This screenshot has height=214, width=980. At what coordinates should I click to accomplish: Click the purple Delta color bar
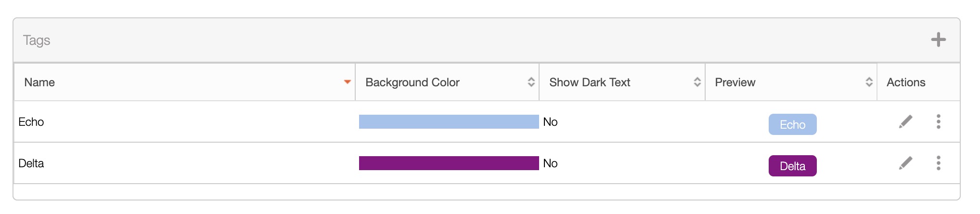[x=449, y=163]
